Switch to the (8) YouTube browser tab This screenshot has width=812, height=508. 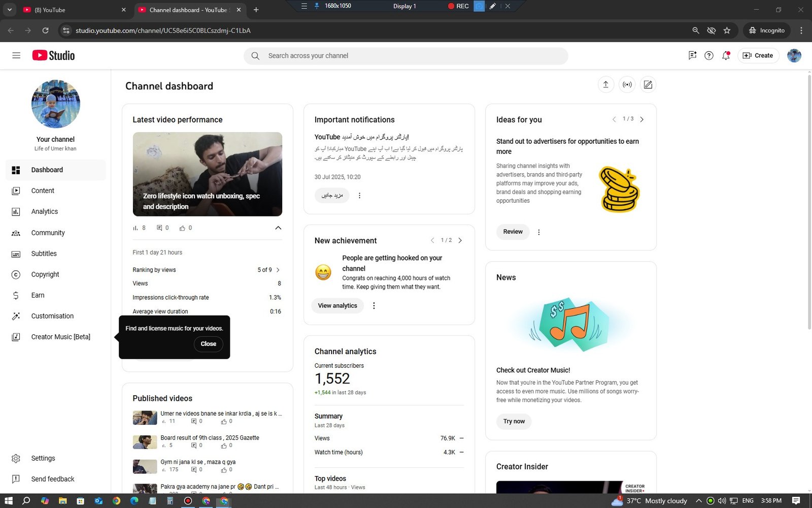(74, 10)
